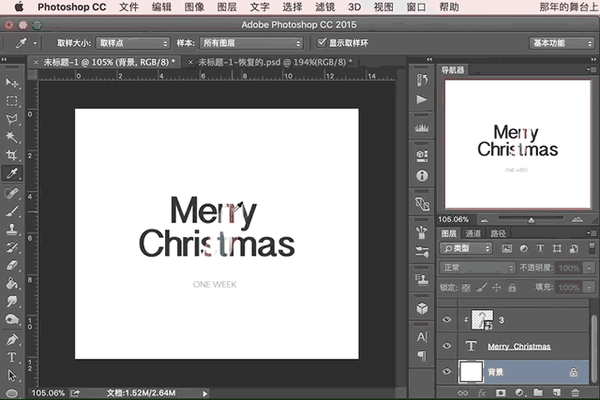This screenshot has width=600, height=400.
Task: Open the fill 填充 dropdown arrow
Action: (x=589, y=287)
